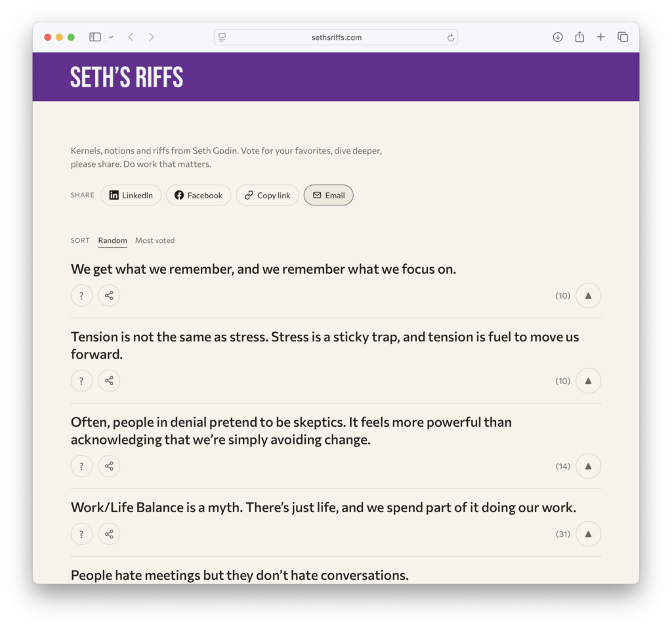This screenshot has height=627, width=672.
Task: Reload the page in the address bar
Action: pos(450,37)
